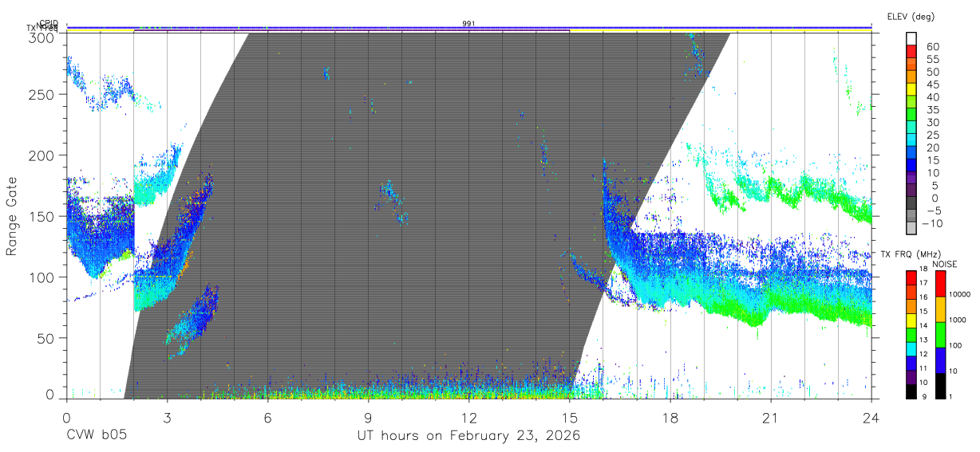
Task: Click the red ELEV segment between 60 and 55
Action: coord(911,53)
